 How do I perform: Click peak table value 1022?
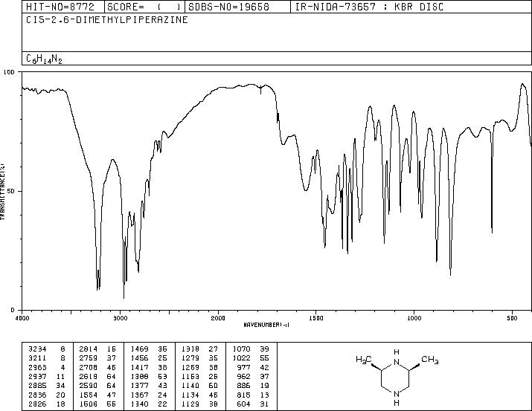click(242, 358)
